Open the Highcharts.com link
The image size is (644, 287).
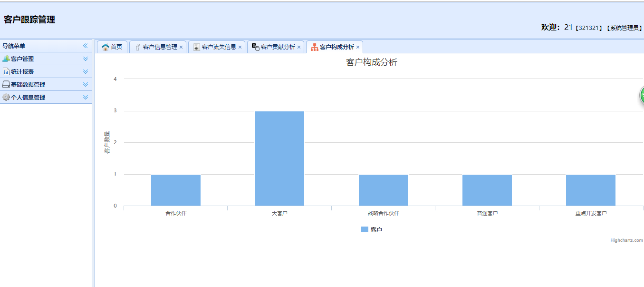coord(626,240)
